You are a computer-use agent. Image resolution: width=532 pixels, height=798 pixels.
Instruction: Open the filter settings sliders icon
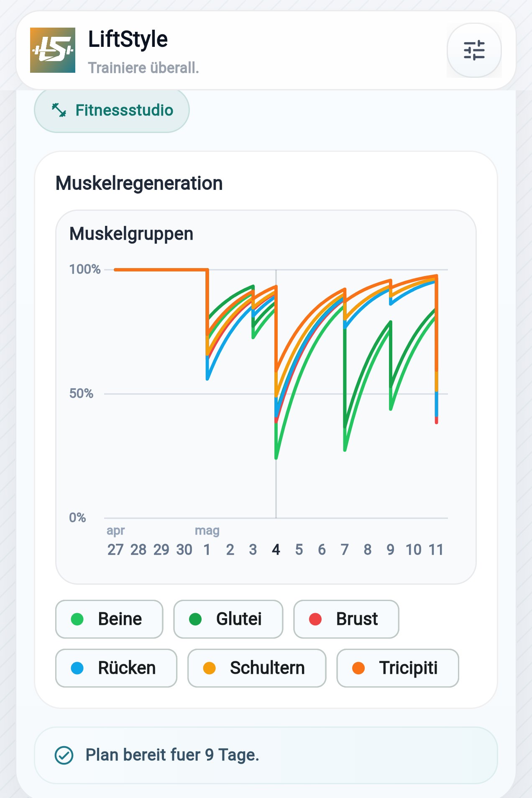point(474,50)
